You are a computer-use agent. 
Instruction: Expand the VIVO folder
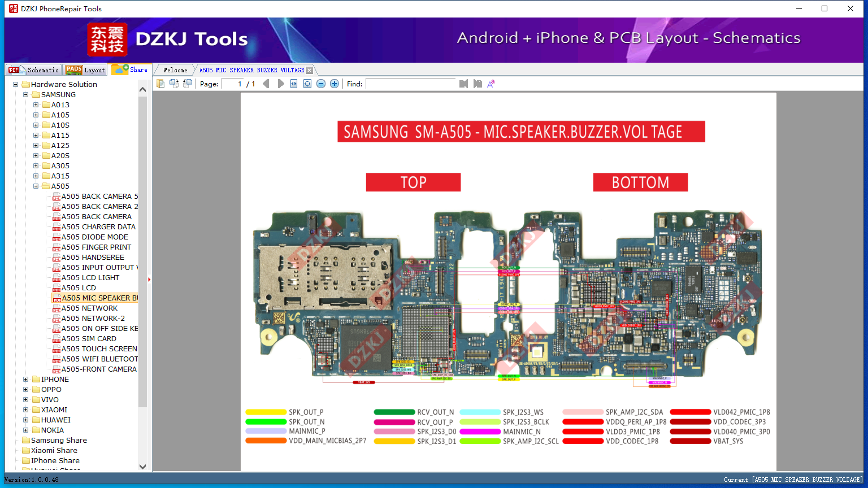pos(26,400)
